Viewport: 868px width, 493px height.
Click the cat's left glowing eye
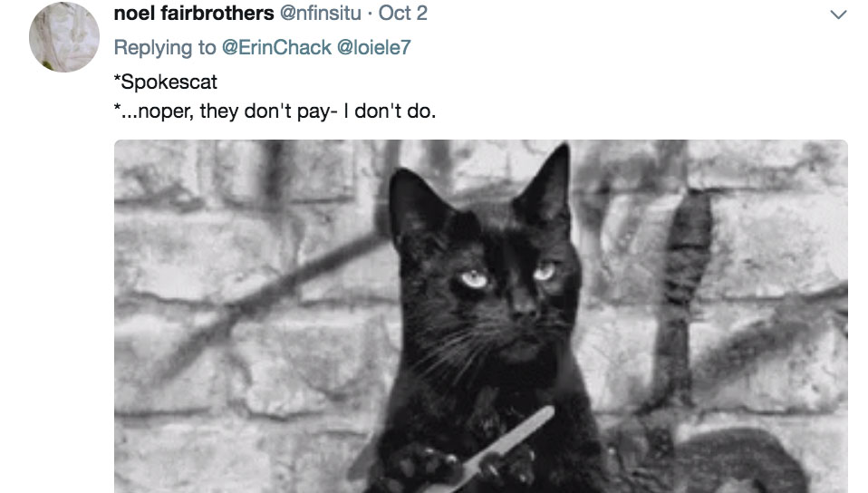coord(474,278)
